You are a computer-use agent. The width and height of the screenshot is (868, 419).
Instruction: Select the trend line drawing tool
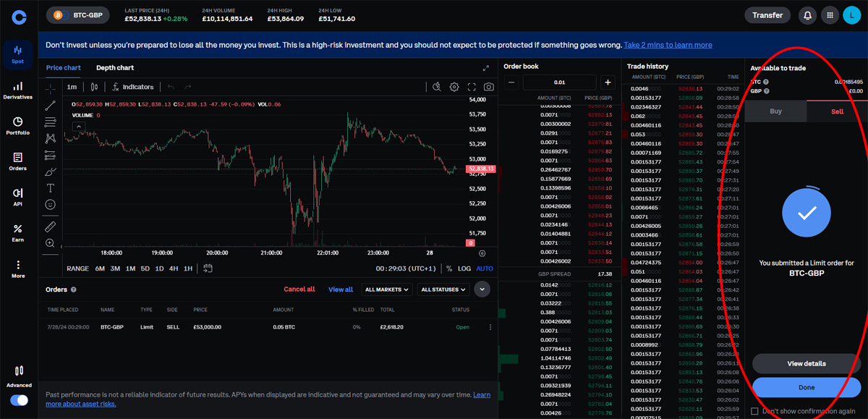click(x=50, y=106)
